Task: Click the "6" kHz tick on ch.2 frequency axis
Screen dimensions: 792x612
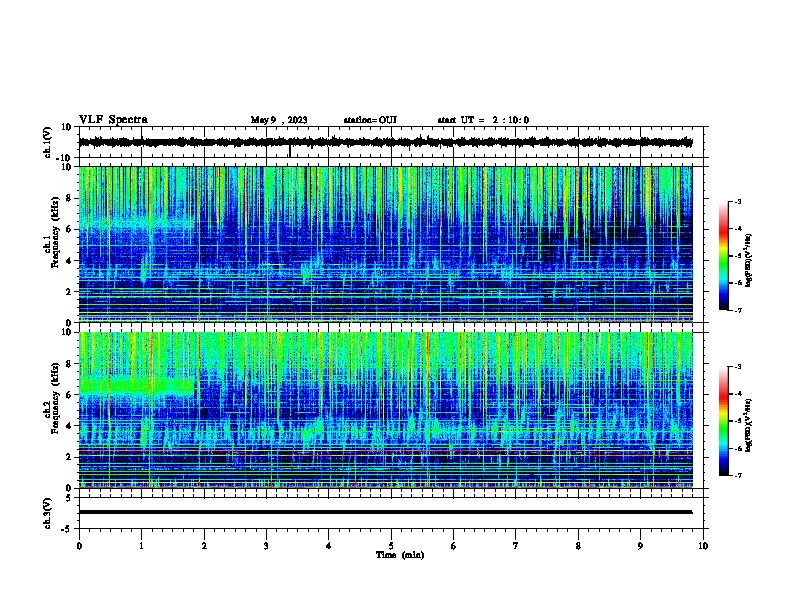Action: tap(71, 394)
